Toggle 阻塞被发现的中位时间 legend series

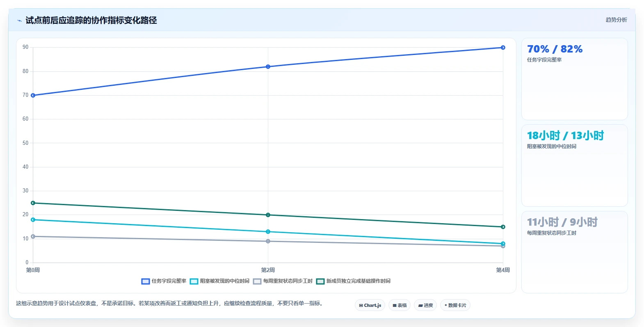(x=219, y=281)
